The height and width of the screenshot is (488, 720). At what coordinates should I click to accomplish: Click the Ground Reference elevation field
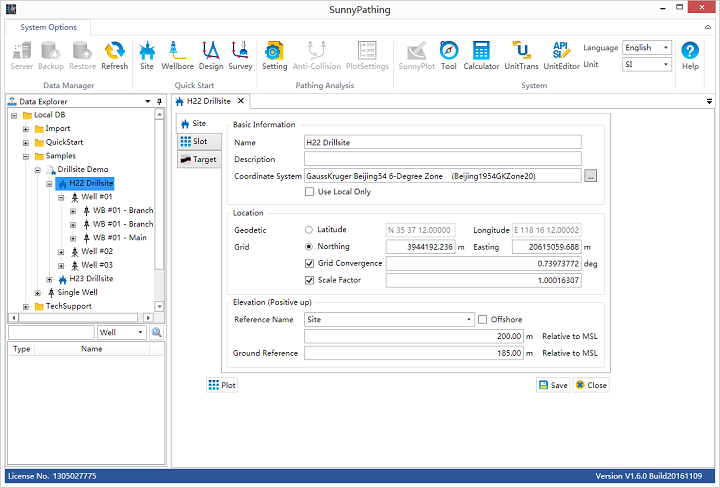[x=414, y=353]
